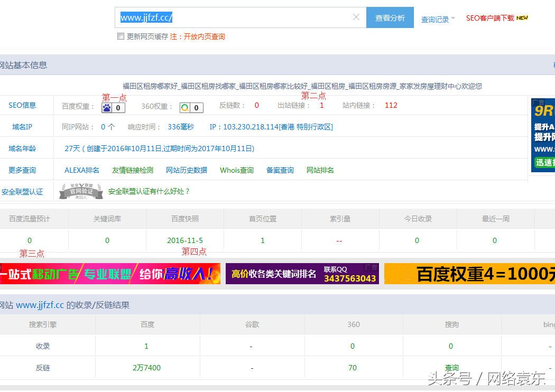
Task: Click the 百度快照 date 2016-11-5
Action: (185, 240)
